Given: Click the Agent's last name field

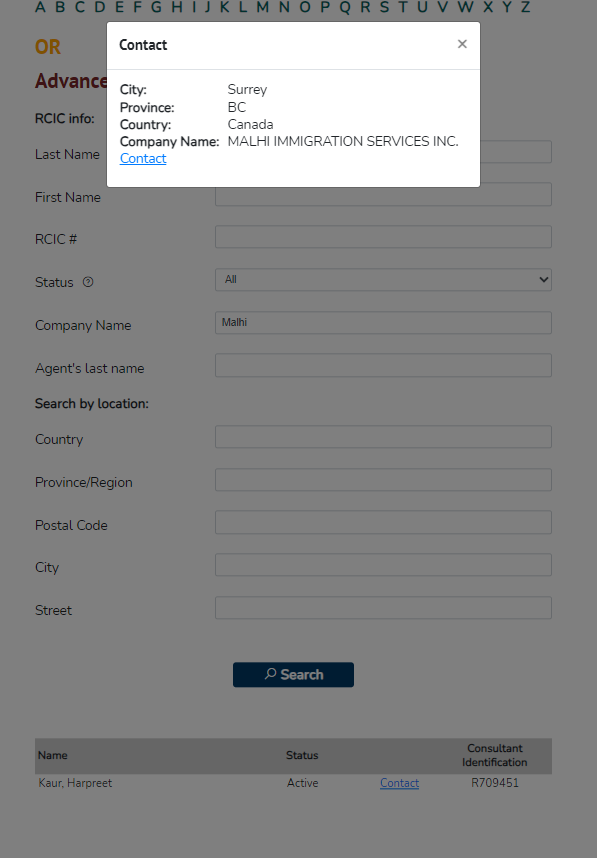Looking at the screenshot, I should (383, 366).
